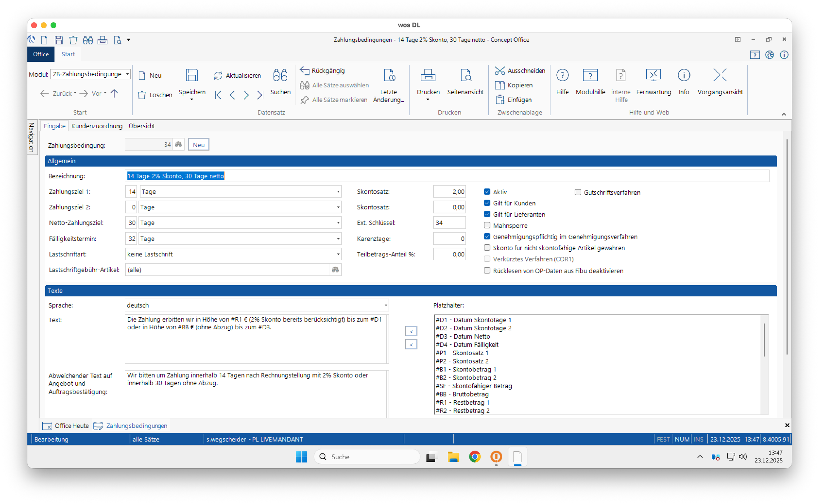Enable the Mahnsperre checkbox
The width and height of the screenshot is (819, 504).
pyautogui.click(x=487, y=226)
